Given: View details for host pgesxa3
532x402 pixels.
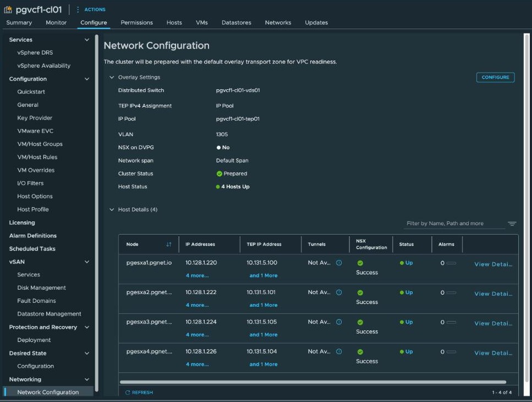Looking at the screenshot, I should (493, 323).
